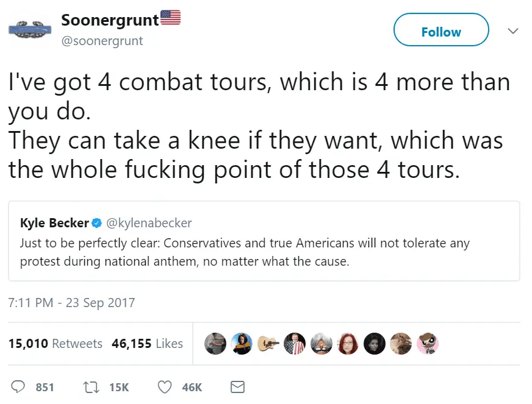Viewport: 532px width, 404px height.
Task: Click the retweet arrows icon
Action: pos(89,386)
